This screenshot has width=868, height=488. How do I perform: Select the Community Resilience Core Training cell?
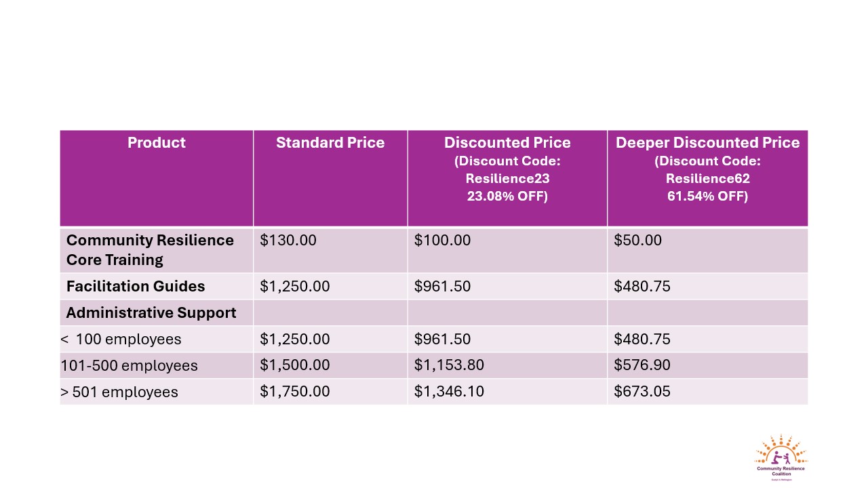coord(157,250)
